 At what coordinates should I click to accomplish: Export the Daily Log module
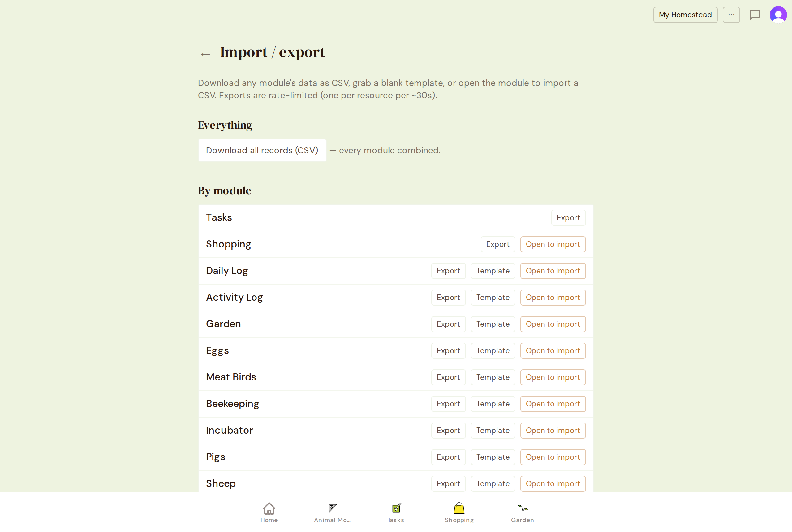[x=448, y=271]
